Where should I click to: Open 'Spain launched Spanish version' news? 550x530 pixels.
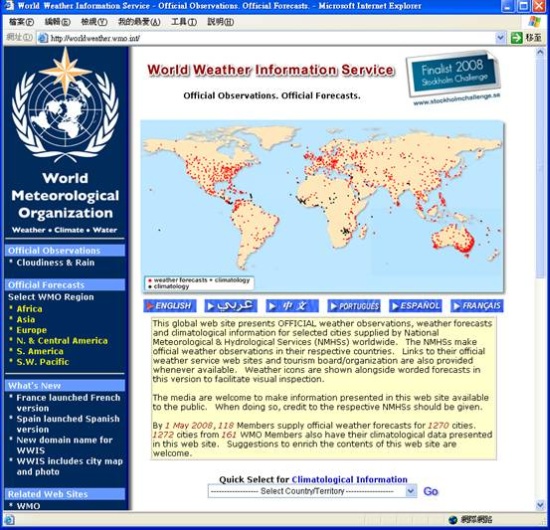(x=68, y=424)
